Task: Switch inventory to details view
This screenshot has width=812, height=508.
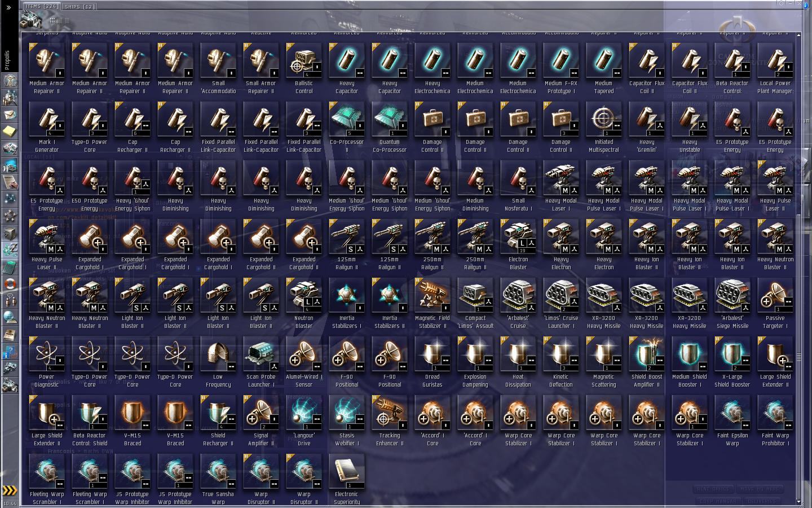Action: pos(60,21)
